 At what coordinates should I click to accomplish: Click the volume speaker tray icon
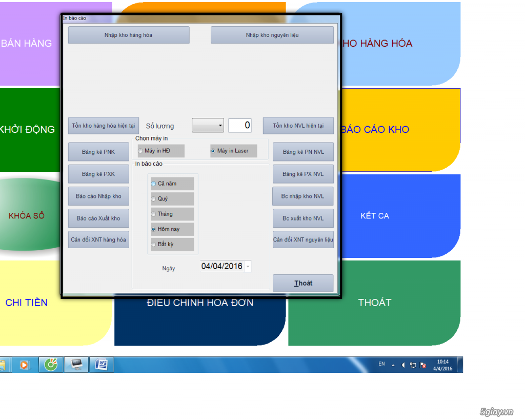click(403, 365)
